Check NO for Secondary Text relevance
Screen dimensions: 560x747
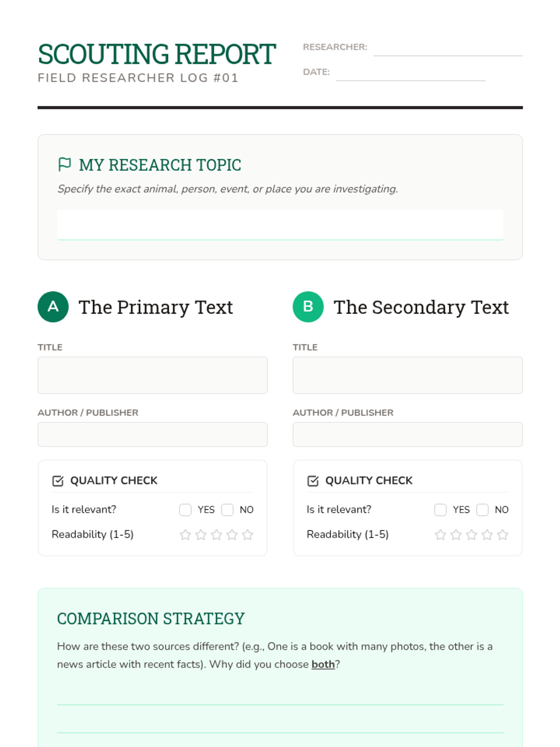pyautogui.click(x=483, y=510)
